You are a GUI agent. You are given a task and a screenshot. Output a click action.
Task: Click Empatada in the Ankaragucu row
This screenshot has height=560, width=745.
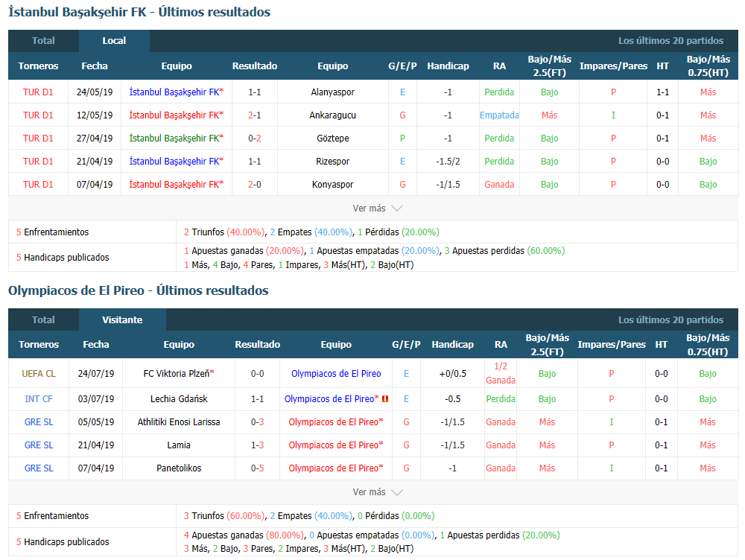[499, 115]
